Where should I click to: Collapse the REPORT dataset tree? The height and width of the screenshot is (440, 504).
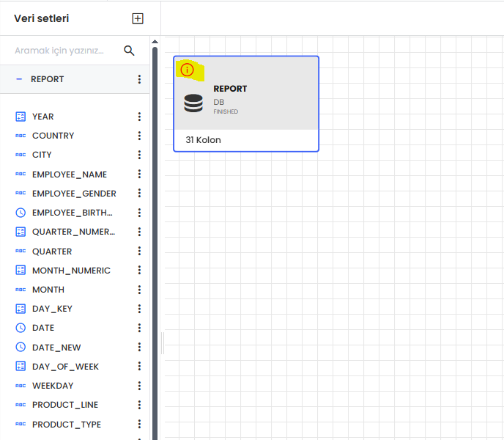pyautogui.click(x=19, y=79)
